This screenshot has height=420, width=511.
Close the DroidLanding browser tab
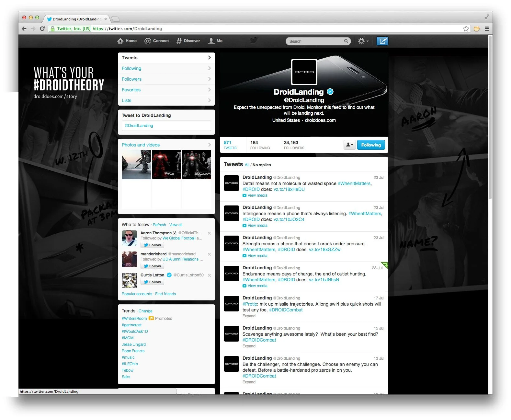(x=106, y=19)
